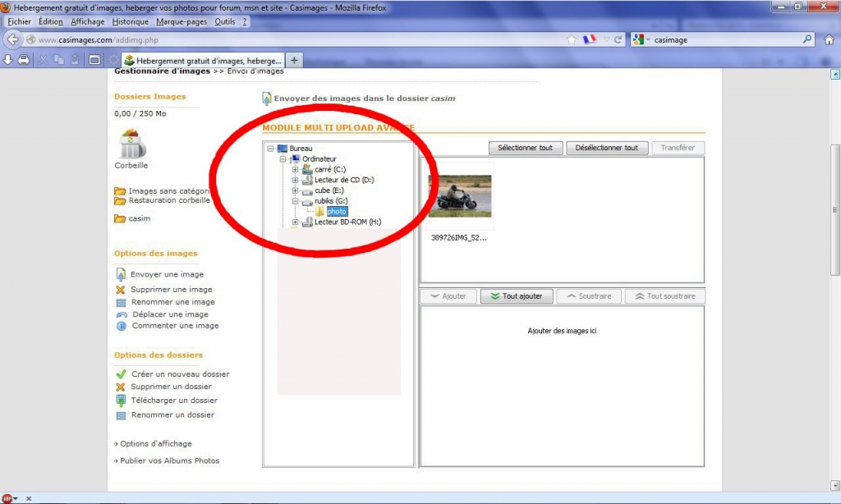Image resolution: width=841 pixels, height=504 pixels.
Task: Reload the page with the refresh icon
Action: click(x=618, y=39)
